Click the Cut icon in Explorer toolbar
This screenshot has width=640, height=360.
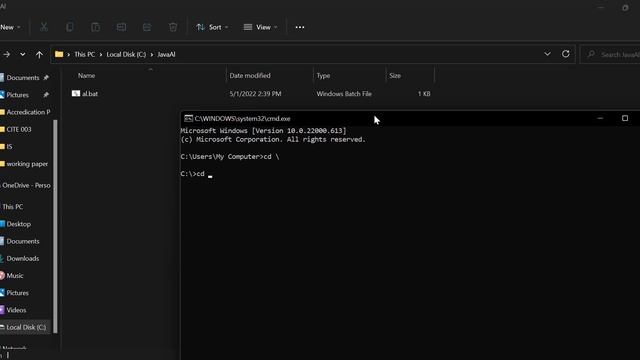(x=44, y=27)
